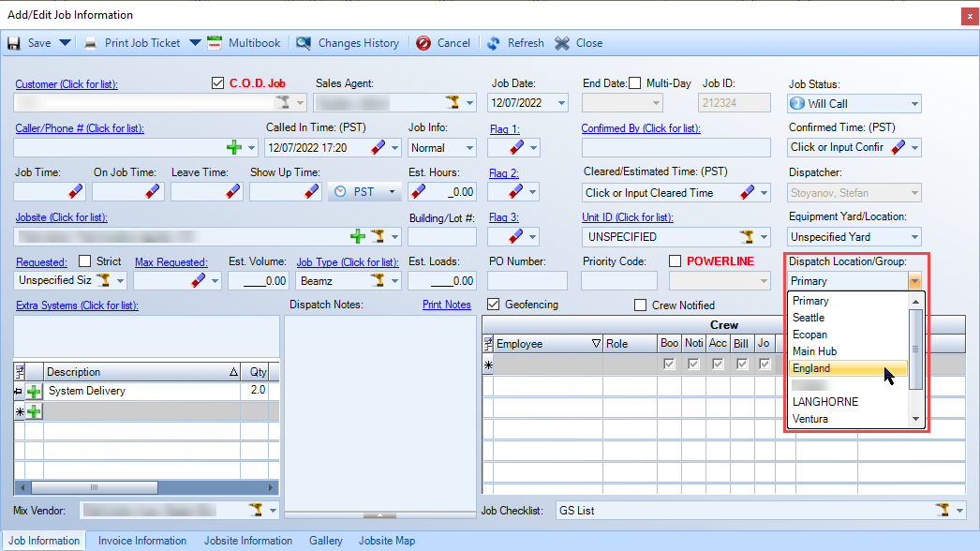
Task: Click the Jobsite (Click for list) link
Action: [x=62, y=217]
